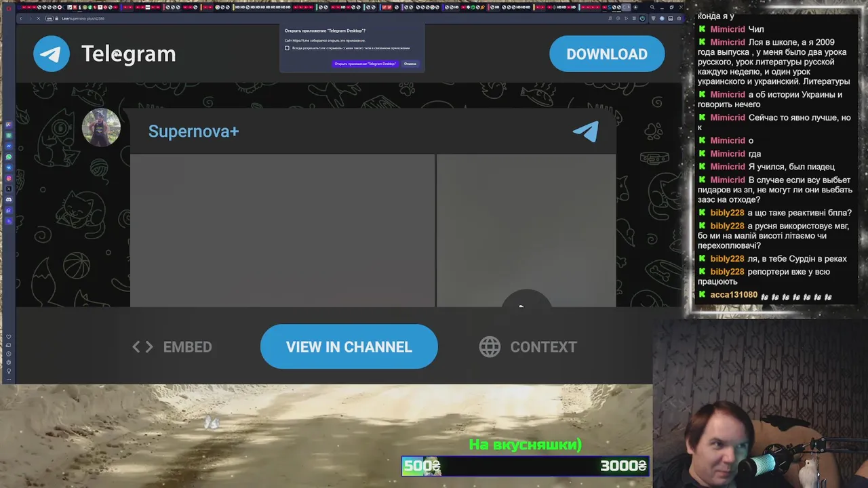Click the left media preview in the post
Viewport: 868px width, 488px height.
[x=282, y=230]
